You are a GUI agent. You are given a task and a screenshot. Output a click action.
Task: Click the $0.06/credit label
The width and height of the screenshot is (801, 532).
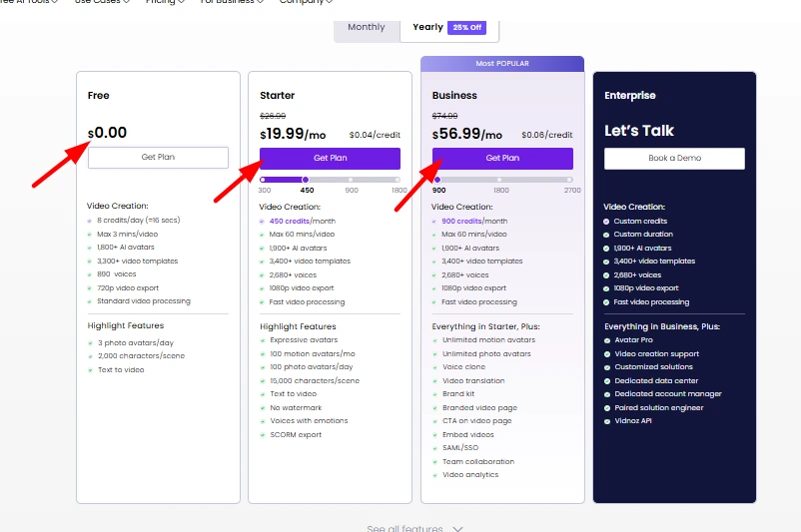[547, 135]
